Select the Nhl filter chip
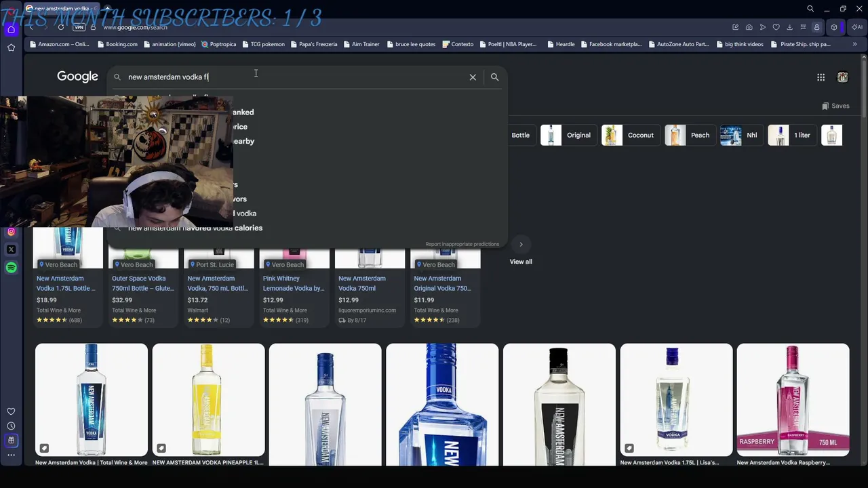The height and width of the screenshot is (488, 868). click(742, 135)
